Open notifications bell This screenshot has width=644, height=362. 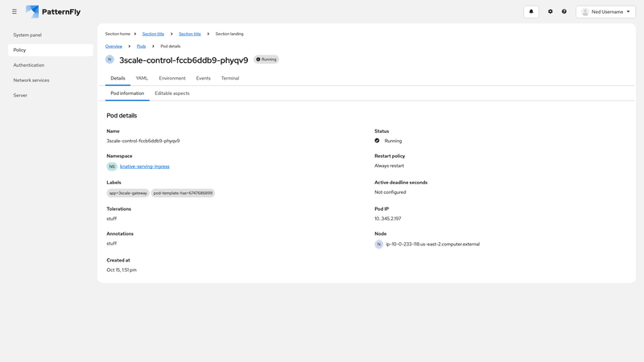tap(531, 12)
